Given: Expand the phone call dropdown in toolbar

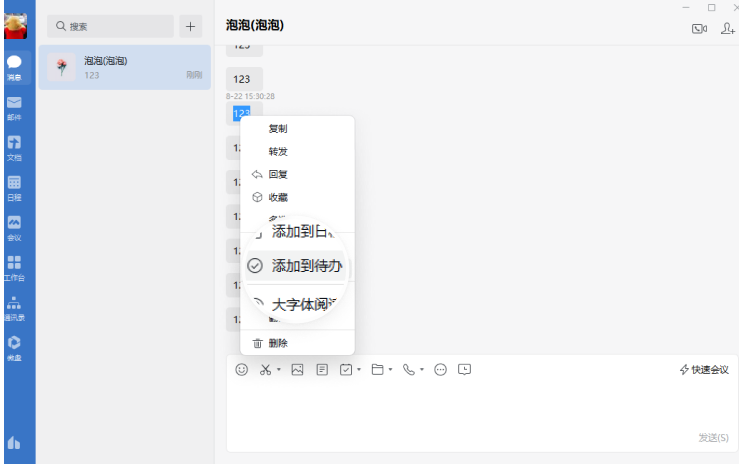Looking at the screenshot, I should 423,370.
